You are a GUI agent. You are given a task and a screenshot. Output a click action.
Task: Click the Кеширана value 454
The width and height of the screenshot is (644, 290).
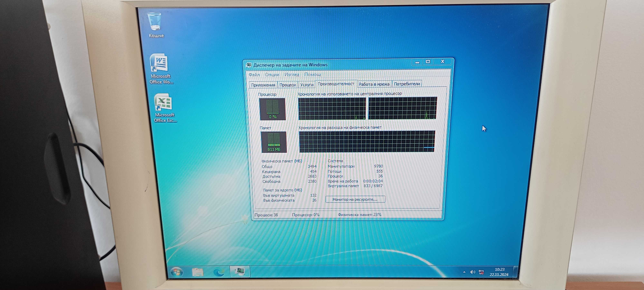coord(313,172)
